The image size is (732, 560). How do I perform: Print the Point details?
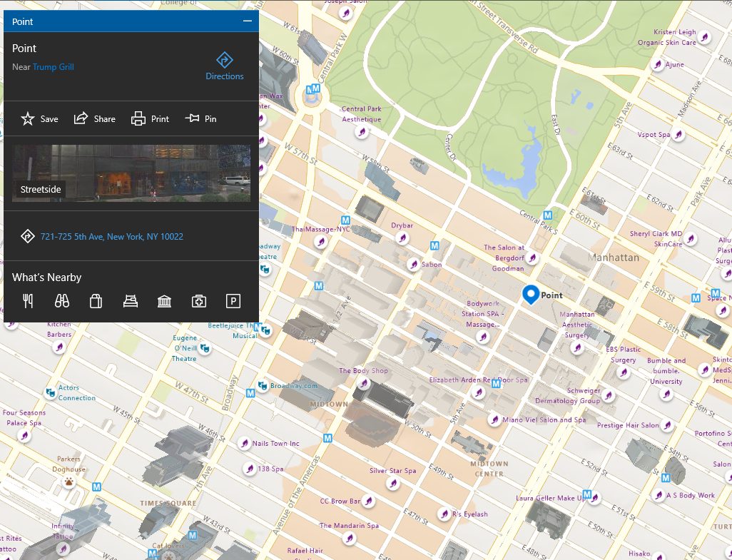pyautogui.click(x=150, y=119)
